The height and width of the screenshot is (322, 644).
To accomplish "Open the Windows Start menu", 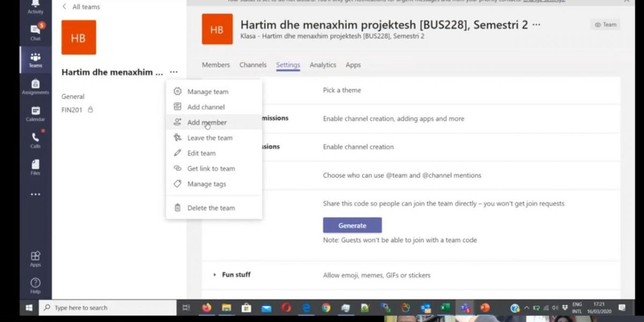I will click(29, 308).
